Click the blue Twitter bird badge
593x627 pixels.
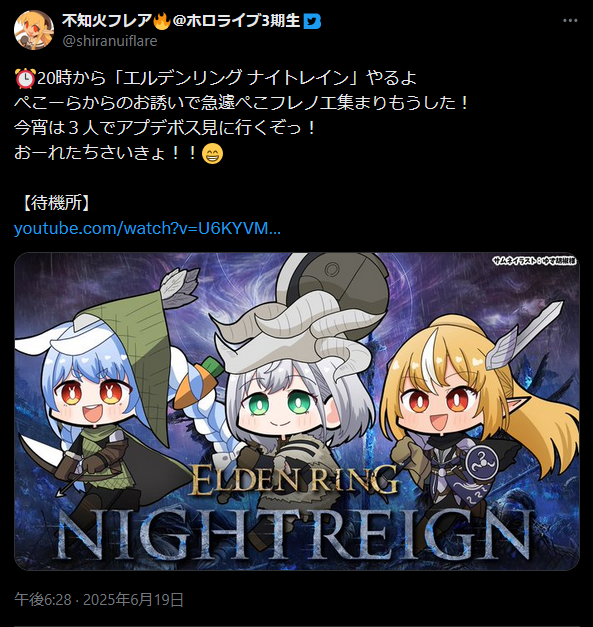coord(312,22)
